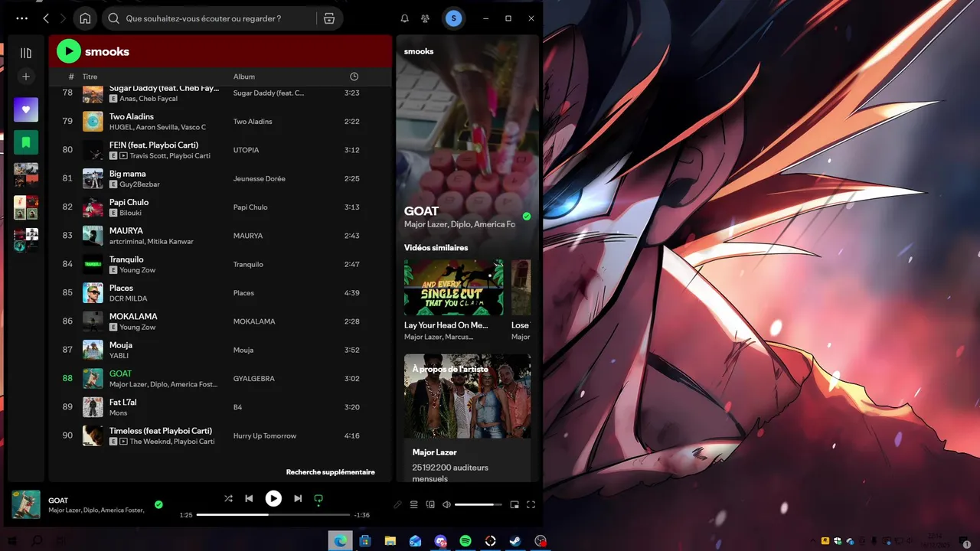Screen dimensions: 980x551
Task: Open the mini player
Action: [514, 504]
